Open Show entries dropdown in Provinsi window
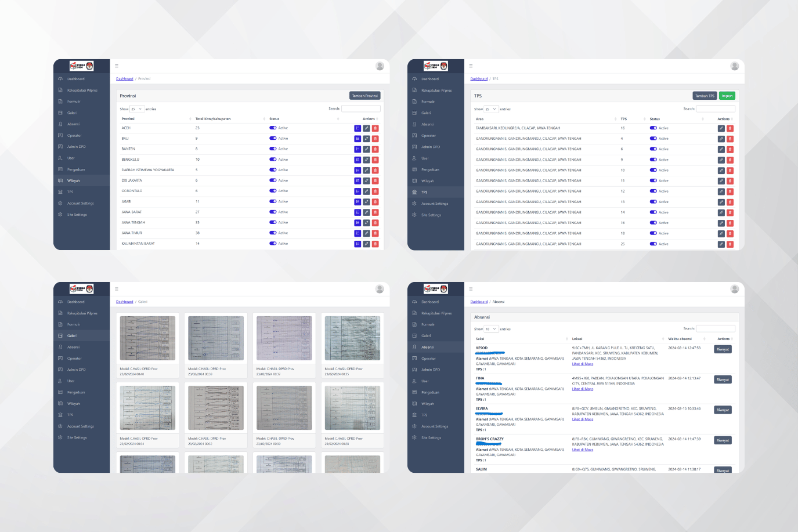The image size is (798, 532). pyautogui.click(x=137, y=109)
